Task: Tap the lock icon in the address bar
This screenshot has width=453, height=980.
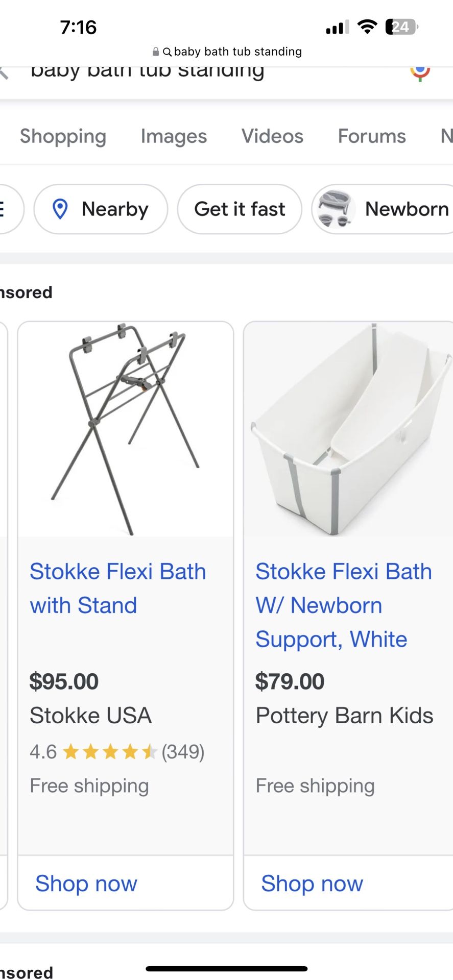Action: (156, 51)
